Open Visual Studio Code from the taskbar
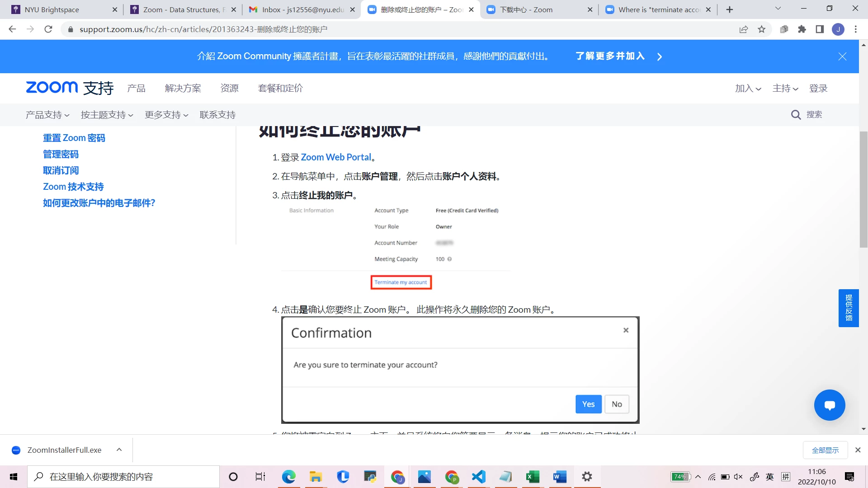Image resolution: width=868 pixels, height=488 pixels. (478, 477)
